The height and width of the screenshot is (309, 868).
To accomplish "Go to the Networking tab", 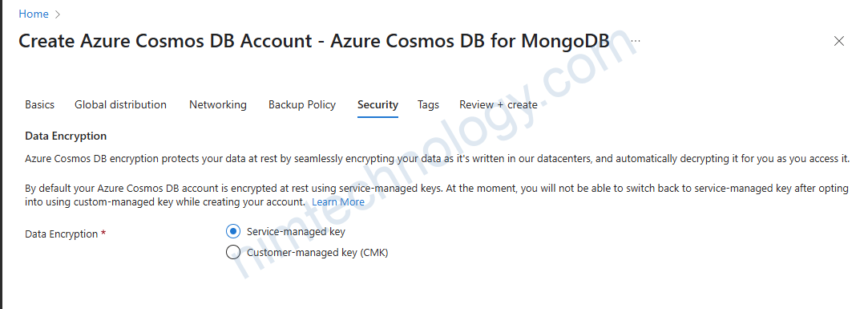I will click(217, 104).
